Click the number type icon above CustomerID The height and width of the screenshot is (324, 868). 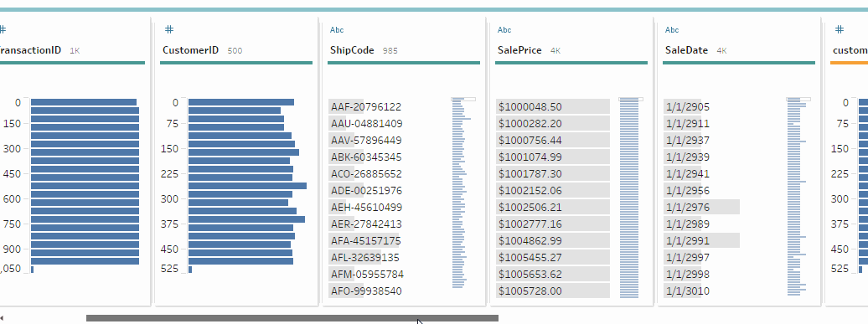170,29
